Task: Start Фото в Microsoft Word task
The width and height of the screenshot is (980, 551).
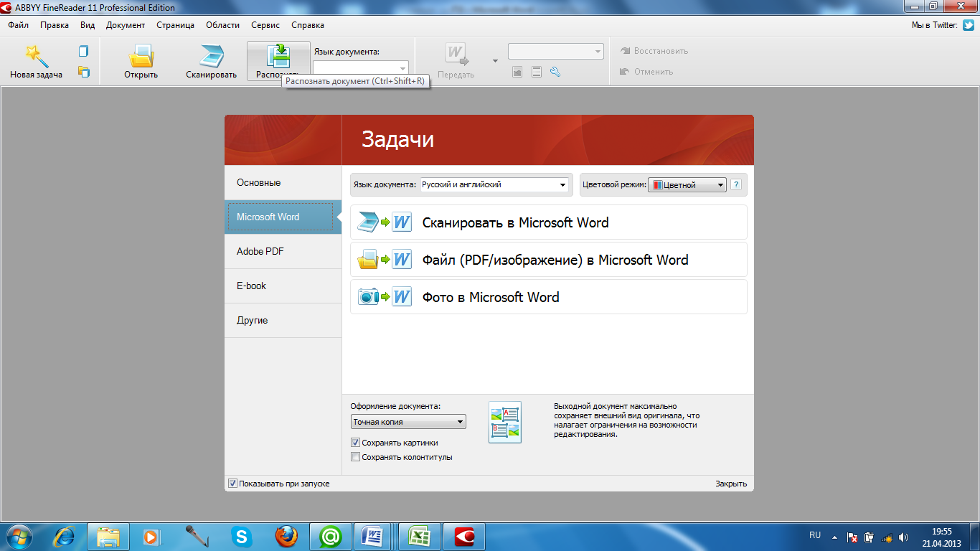Action: (549, 297)
